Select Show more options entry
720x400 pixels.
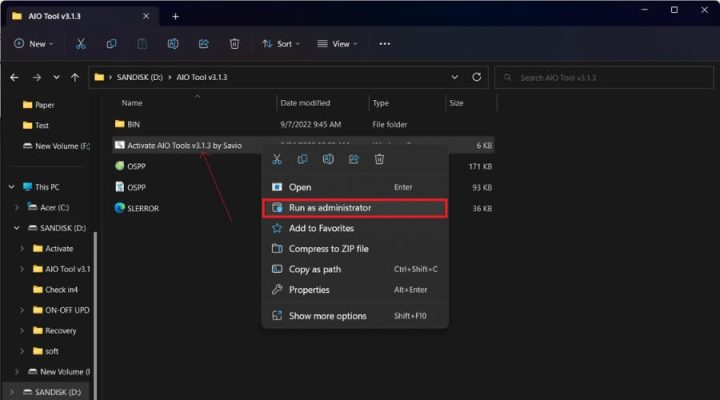[x=327, y=316]
